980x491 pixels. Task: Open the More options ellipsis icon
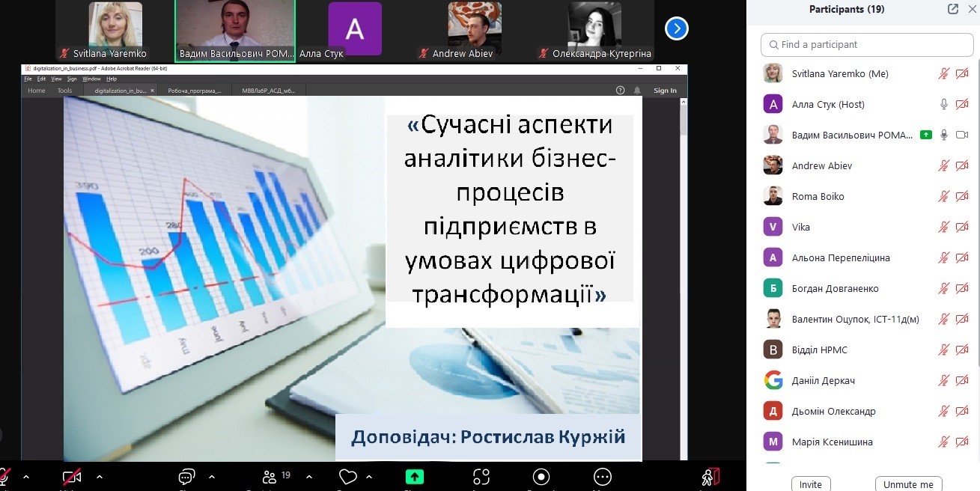(602, 477)
